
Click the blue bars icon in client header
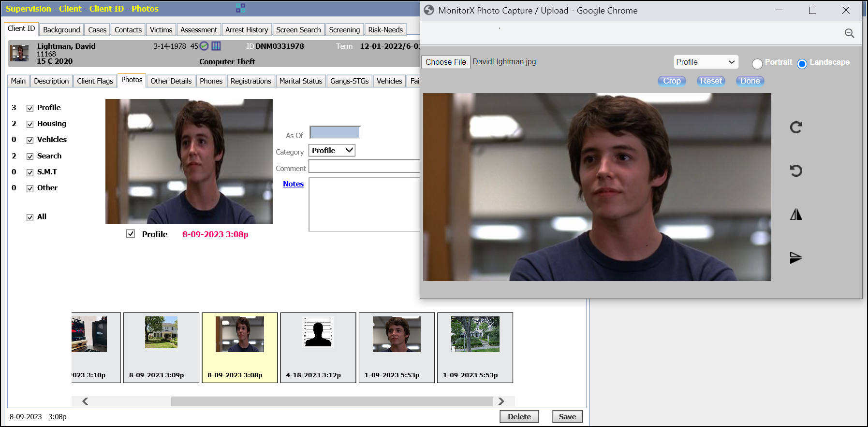pos(216,46)
